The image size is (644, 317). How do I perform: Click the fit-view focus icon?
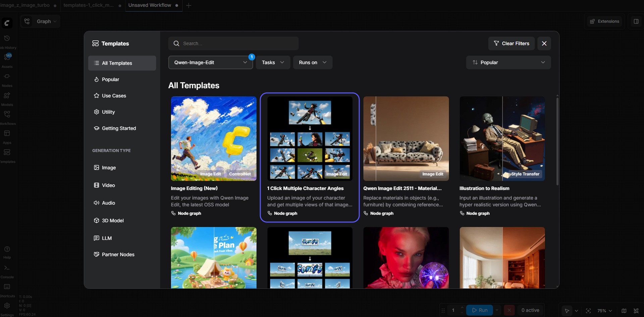588,311
